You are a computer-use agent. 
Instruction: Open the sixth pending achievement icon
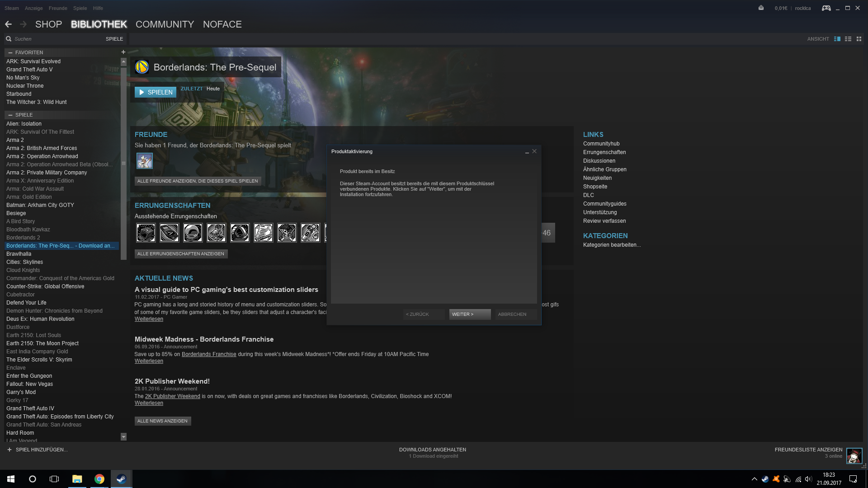[263, 233]
